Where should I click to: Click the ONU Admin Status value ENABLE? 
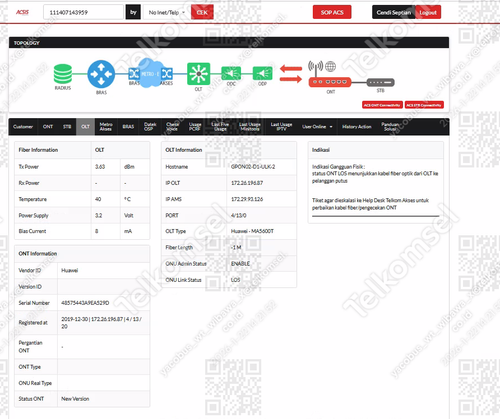click(240, 264)
